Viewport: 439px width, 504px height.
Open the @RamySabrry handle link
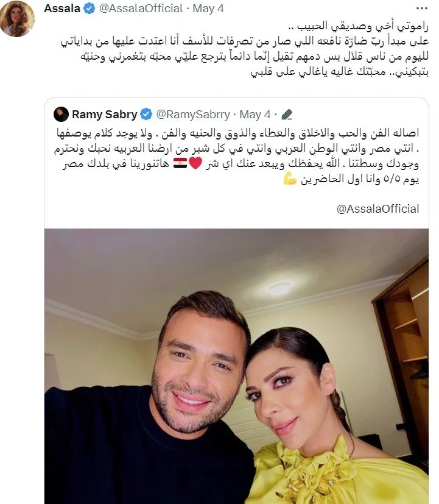(193, 115)
